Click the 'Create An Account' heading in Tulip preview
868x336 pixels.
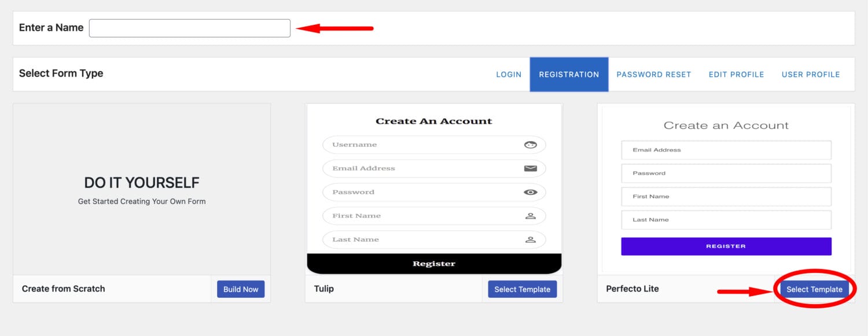(x=434, y=121)
